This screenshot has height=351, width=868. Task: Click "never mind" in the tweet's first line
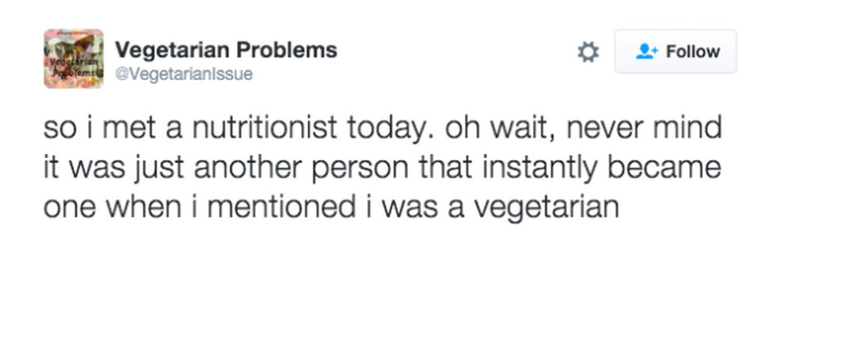[x=644, y=128]
